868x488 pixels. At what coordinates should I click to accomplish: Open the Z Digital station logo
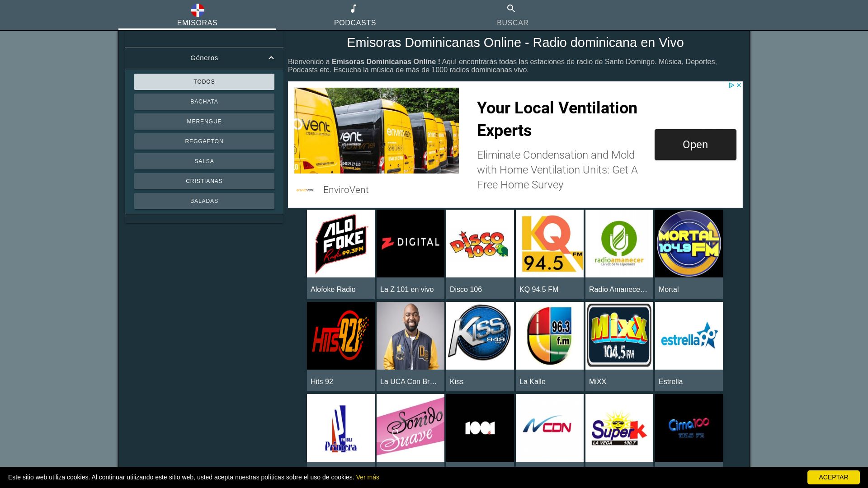click(x=410, y=244)
